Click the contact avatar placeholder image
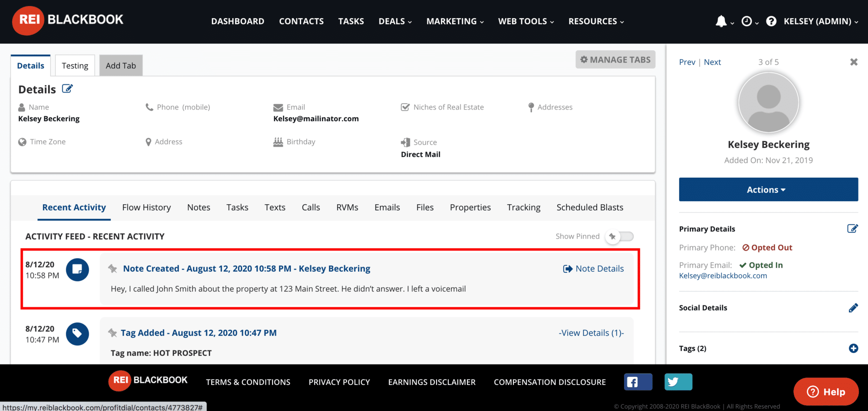This screenshot has height=411, width=868. click(x=769, y=103)
